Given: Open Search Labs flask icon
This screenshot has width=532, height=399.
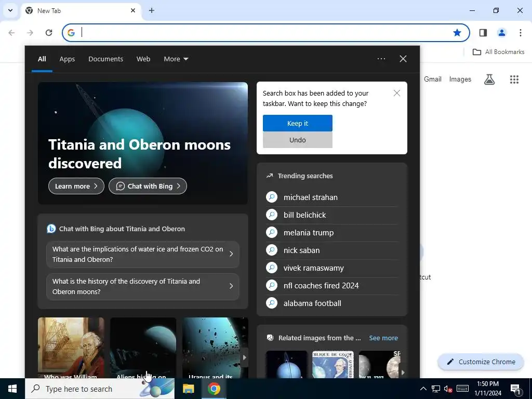Looking at the screenshot, I should click(x=489, y=79).
